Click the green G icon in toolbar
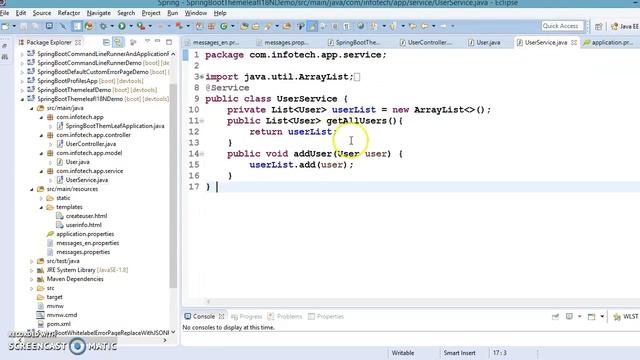 224,26
